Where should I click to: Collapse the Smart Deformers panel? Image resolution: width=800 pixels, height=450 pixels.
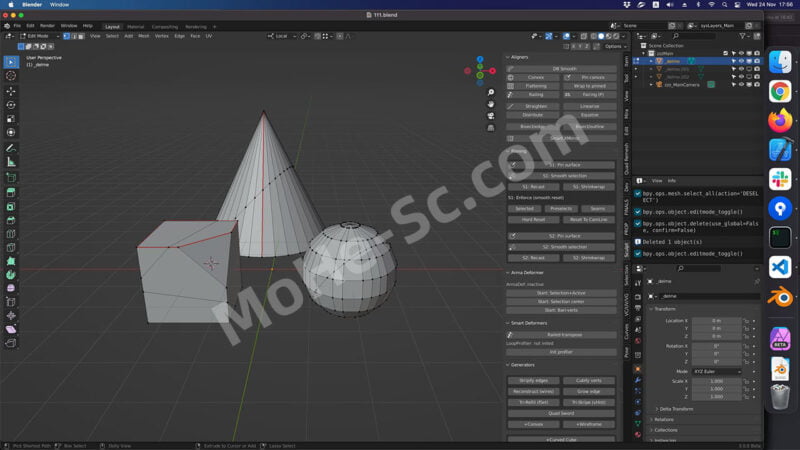(508, 323)
